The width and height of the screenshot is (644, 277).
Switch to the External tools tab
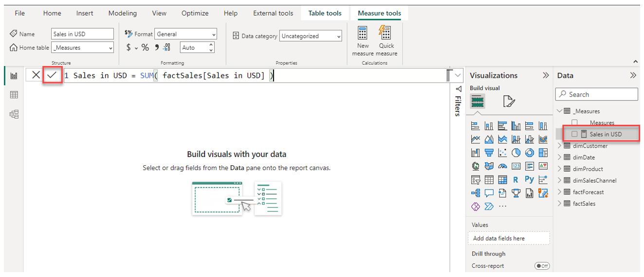[x=273, y=13]
